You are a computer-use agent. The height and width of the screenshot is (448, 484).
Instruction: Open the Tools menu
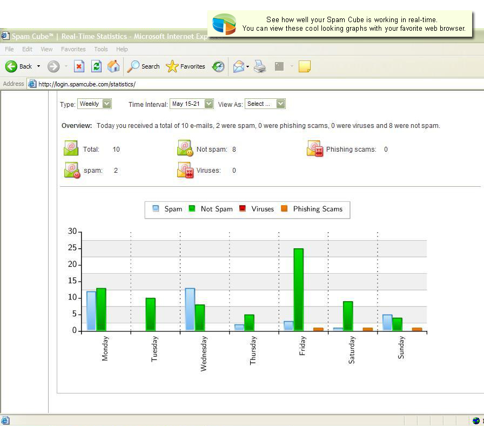[x=100, y=49]
